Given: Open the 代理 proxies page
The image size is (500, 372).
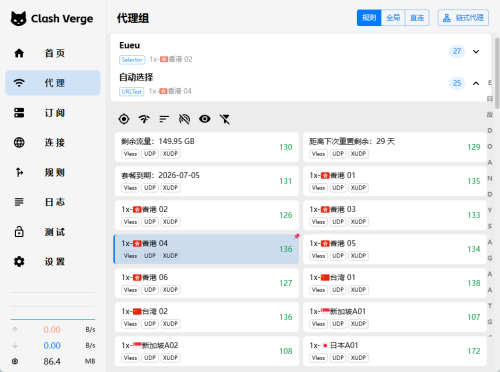Looking at the screenshot, I should click(x=53, y=83).
